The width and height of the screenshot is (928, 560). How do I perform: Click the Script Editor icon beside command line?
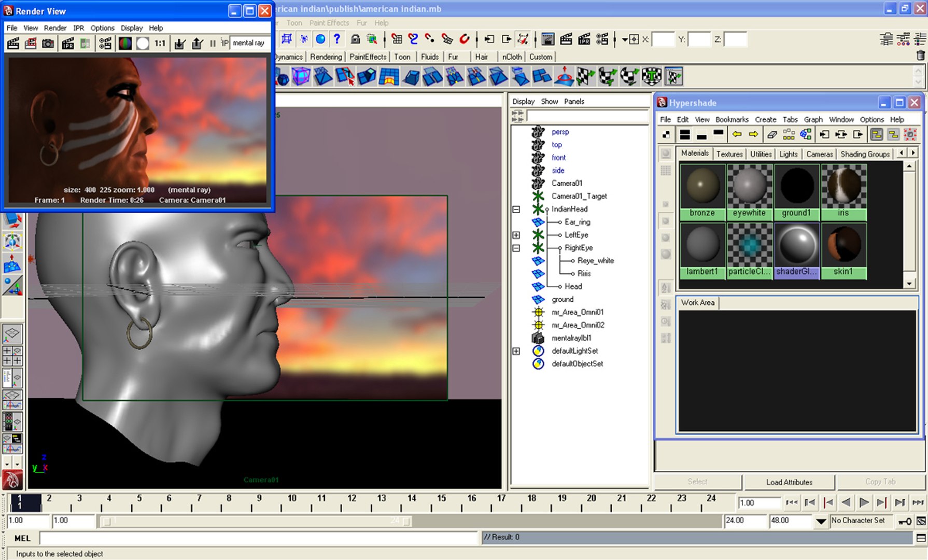[921, 538]
